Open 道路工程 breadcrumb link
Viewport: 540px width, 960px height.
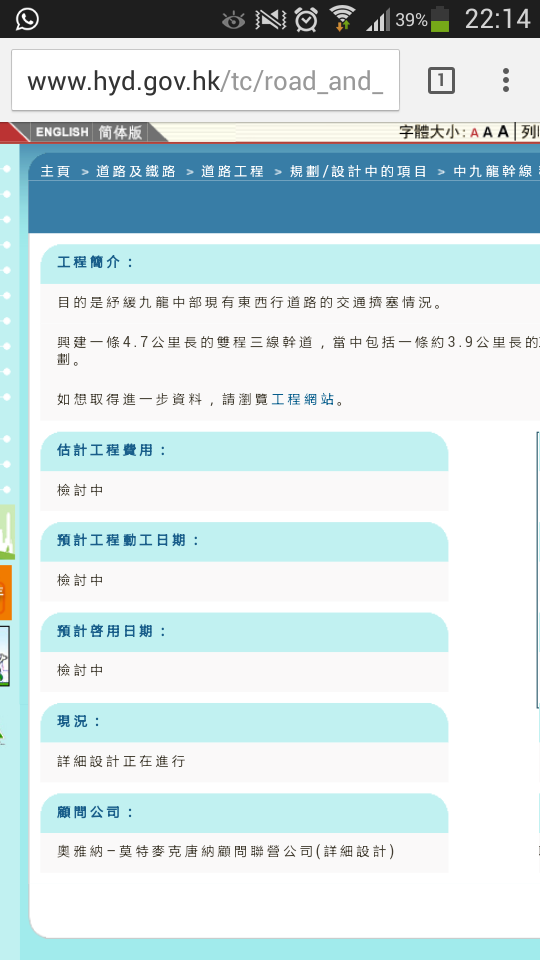click(233, 171)
